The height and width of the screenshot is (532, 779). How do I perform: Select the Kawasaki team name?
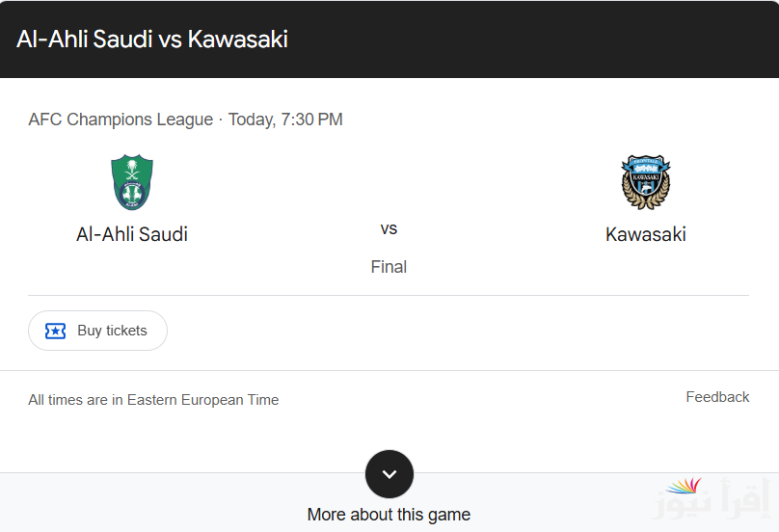pos(646,234)
